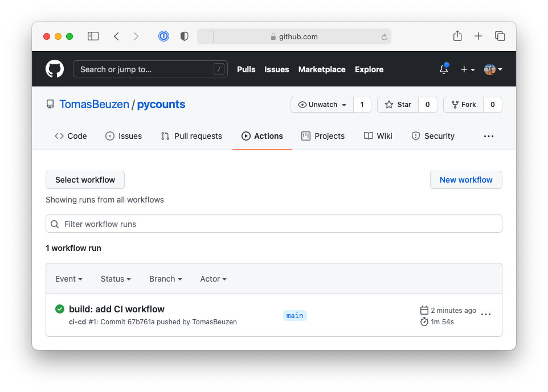Click the calendar icon by 2 minutes ago
The image size is (548, 392).
[x=424, y=310]
